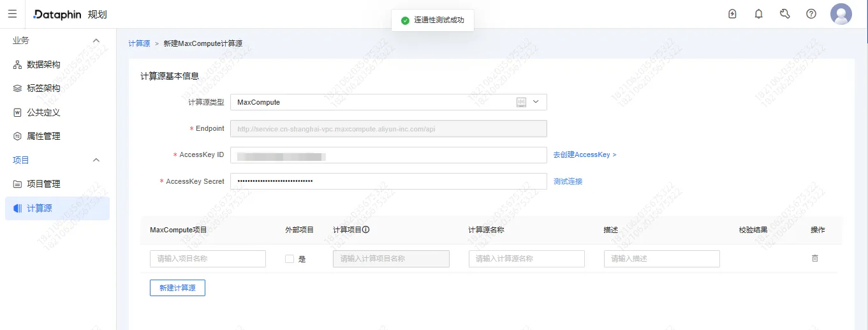Screen dimensions: 868x330
Task: Click the 属性管理 icon
Action: pos(17,136)
